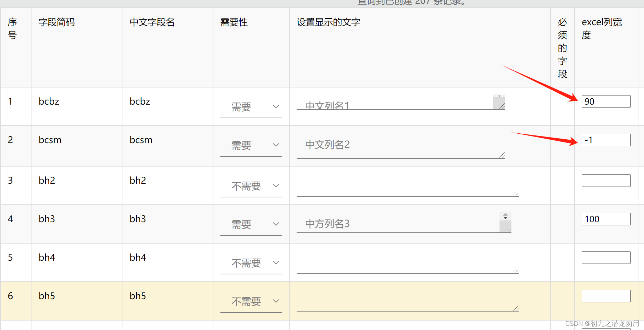Image resolution: width=644 pixels, height=330 pixels.
Task: Expand the 不需要 dropdown in bh2 row
Action: (x=251, y=186)
